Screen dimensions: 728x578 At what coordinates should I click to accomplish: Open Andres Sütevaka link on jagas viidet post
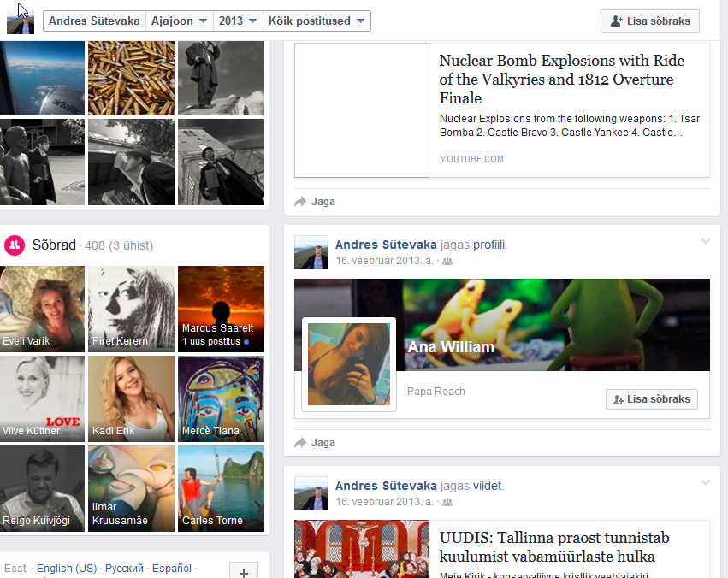pos(386,486)
